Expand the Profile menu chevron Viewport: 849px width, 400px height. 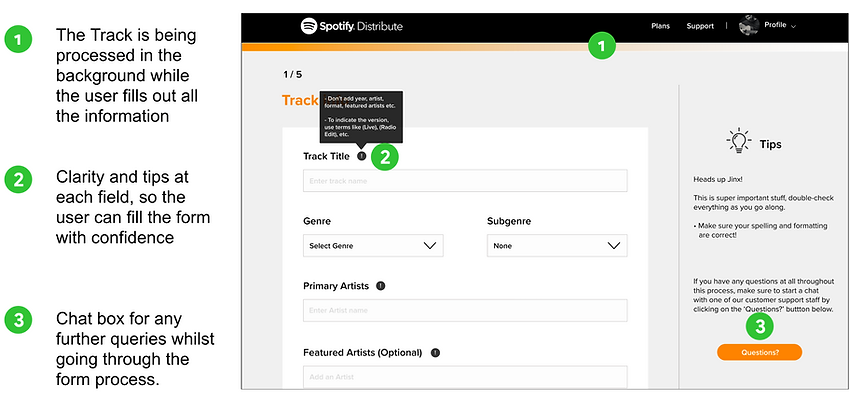point(794,27)
